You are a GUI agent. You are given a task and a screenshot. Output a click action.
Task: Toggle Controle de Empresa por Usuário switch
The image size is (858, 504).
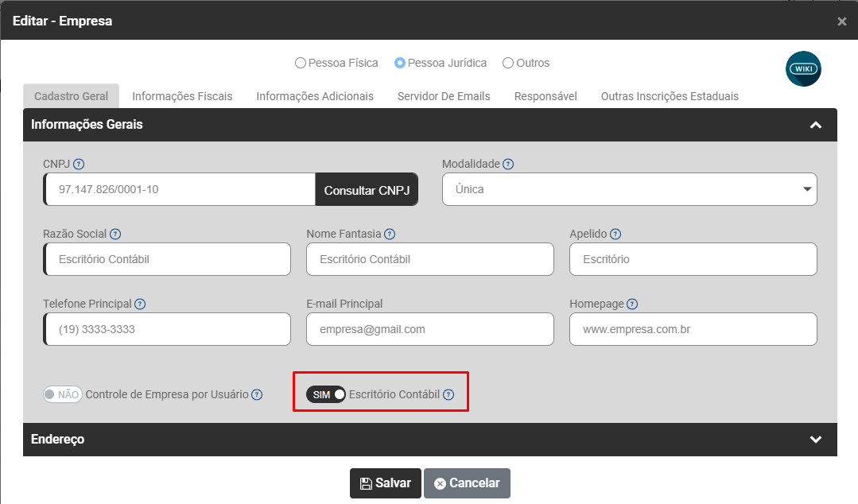point(63,395)
